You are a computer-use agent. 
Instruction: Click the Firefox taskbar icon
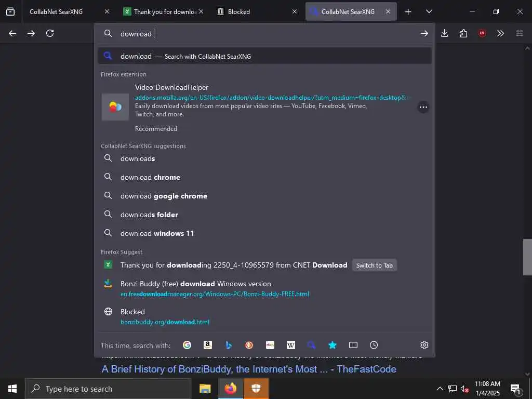click(230, 389)
